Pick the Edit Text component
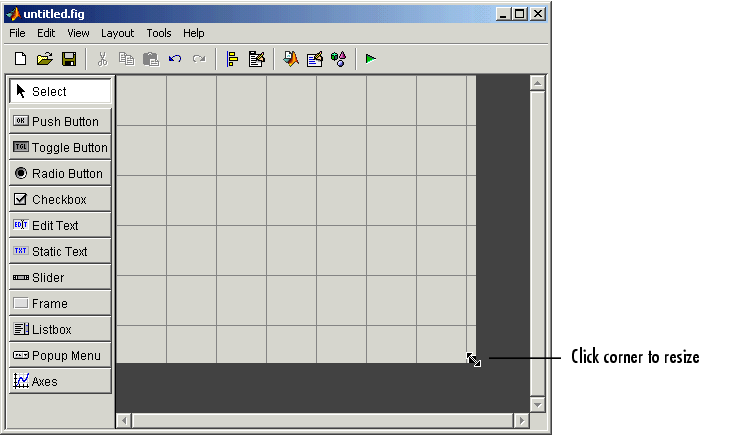The image size is (750, 447). (60, 225)
